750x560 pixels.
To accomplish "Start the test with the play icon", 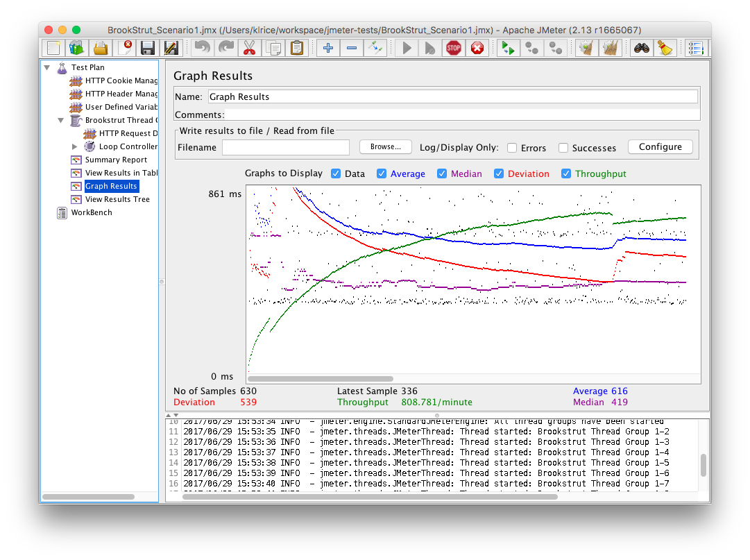I will point(407,48).
